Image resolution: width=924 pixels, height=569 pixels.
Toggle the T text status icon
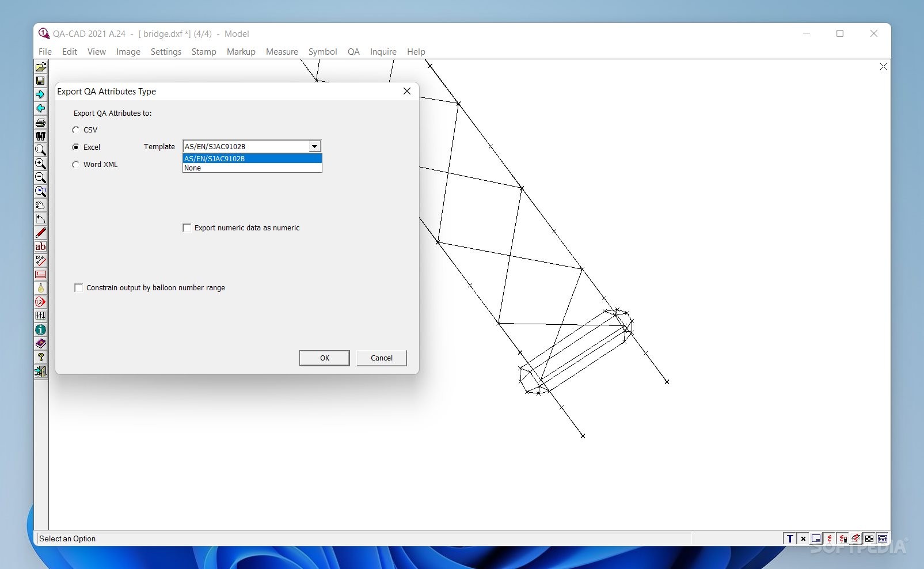[x=790, y=539]
